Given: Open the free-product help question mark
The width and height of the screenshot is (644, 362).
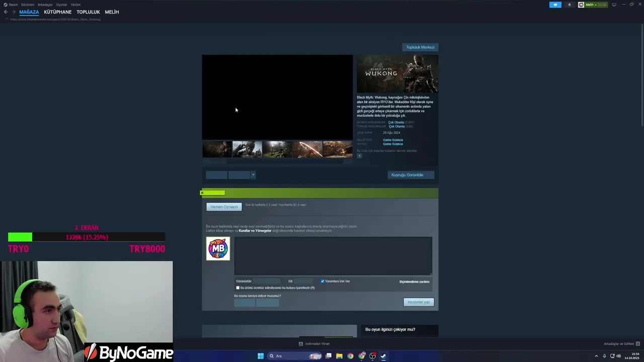Looking at the screenshot, I should coord(312,288).
